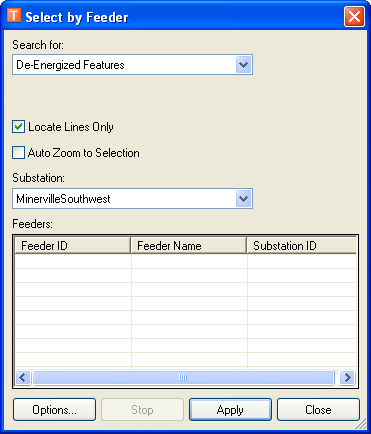Enable Auto Zoom to Selection checkbox
This screenshot has height=434, width=371.
click(x=18, y=153)
